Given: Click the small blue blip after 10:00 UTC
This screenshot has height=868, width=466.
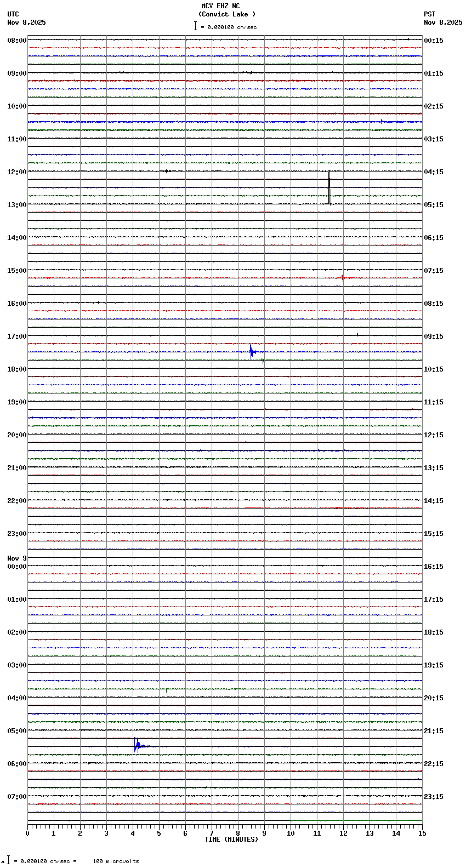Looking at the screenshot, I should [382, 121].
